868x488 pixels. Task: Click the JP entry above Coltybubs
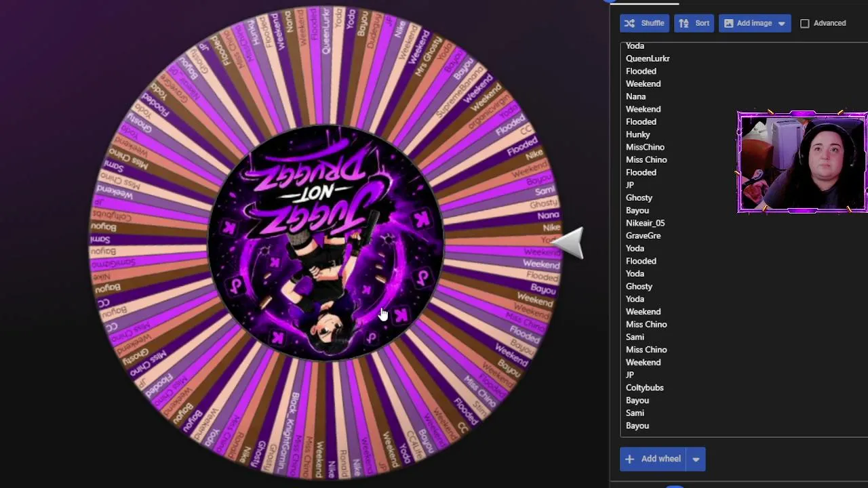click(630, 375)
